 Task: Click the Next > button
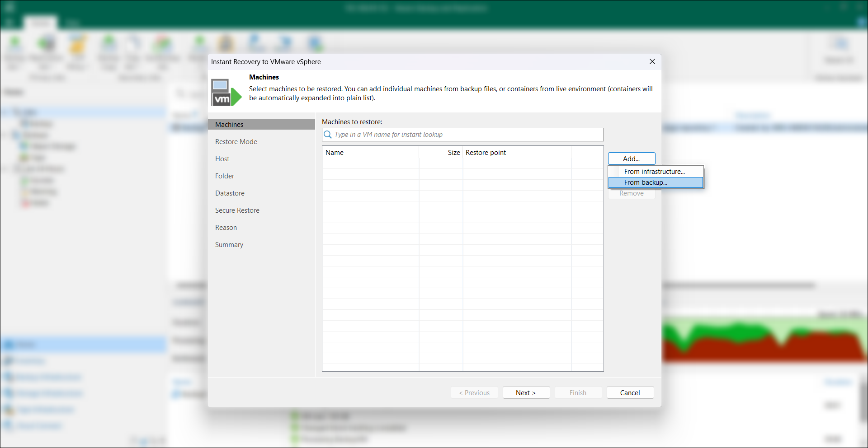(x=526, y=392)
